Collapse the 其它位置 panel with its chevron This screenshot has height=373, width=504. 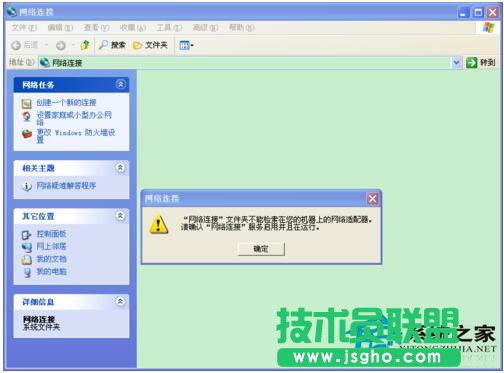[120, 216]
